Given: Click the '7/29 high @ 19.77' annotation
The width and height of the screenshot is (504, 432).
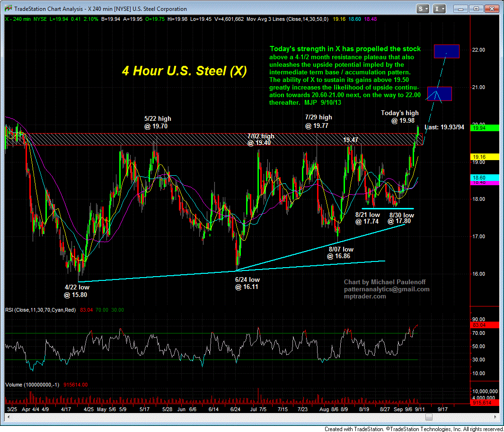Looking at the screenshot, I should point(318,121).
